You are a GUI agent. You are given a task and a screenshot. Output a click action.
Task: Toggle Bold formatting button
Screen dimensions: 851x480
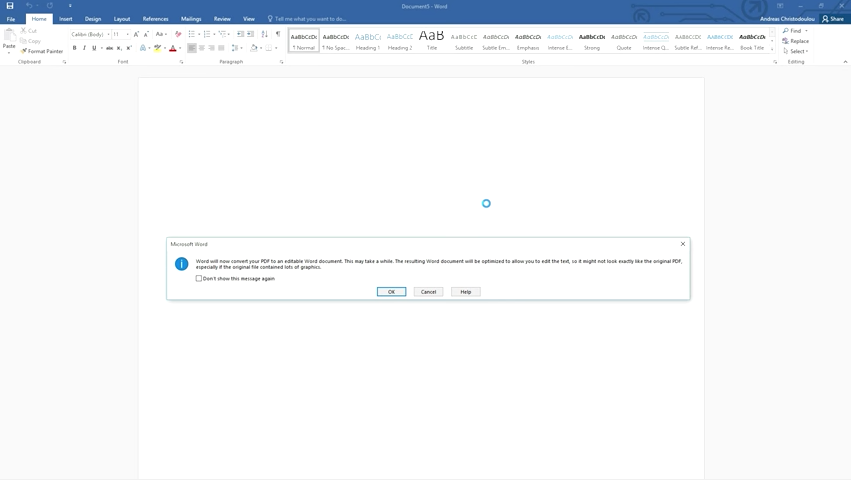74,48
